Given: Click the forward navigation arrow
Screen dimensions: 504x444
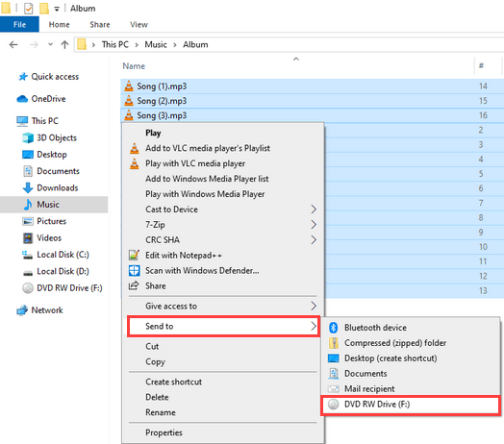Looking at the screenshot, I should pos(34,44).
